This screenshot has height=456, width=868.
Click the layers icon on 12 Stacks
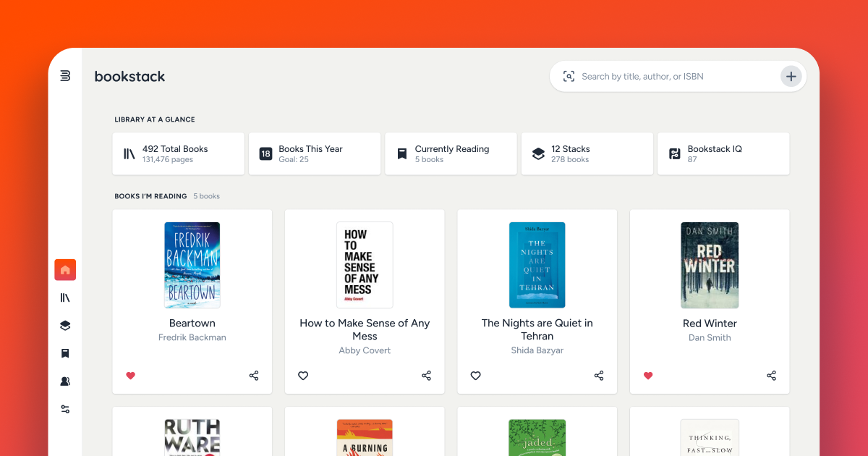(538, 153)
